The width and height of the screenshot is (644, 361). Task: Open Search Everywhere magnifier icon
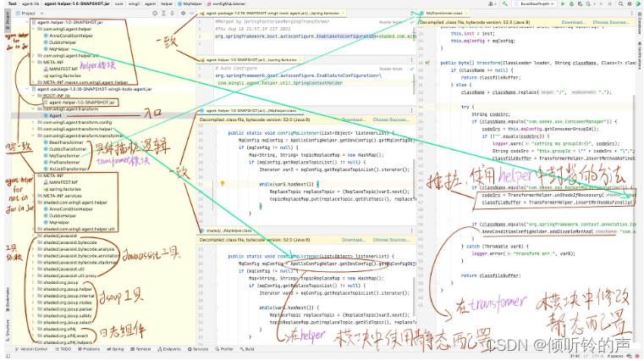pyautogui.click(x=620, y=3)
